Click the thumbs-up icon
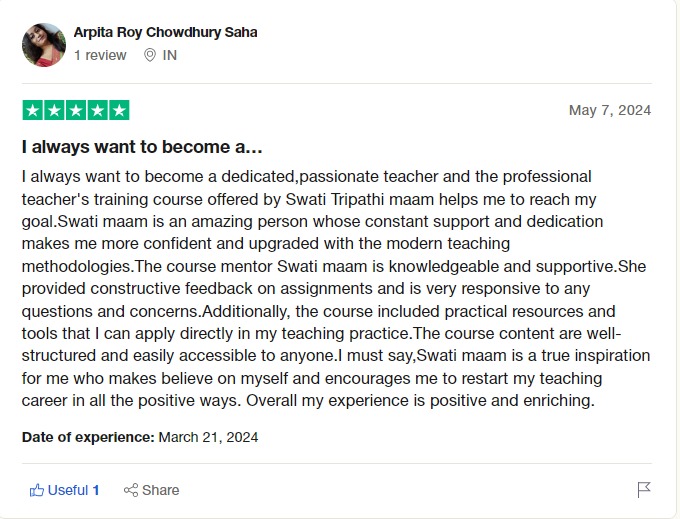 coord(37,490)
